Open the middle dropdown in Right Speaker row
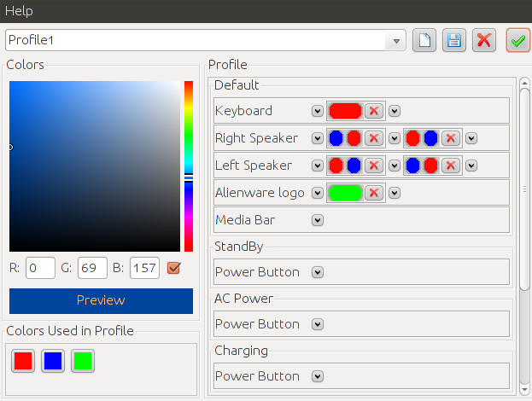The image size is (532, 401). click(x=395, y=138)
